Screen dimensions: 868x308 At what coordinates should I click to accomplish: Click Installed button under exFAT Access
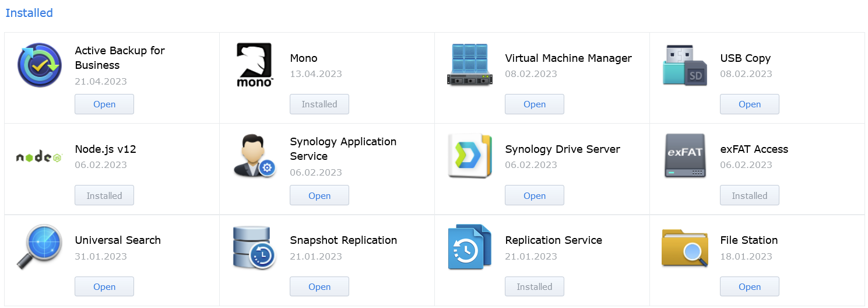pyautogui.click(x=750, y=195)
